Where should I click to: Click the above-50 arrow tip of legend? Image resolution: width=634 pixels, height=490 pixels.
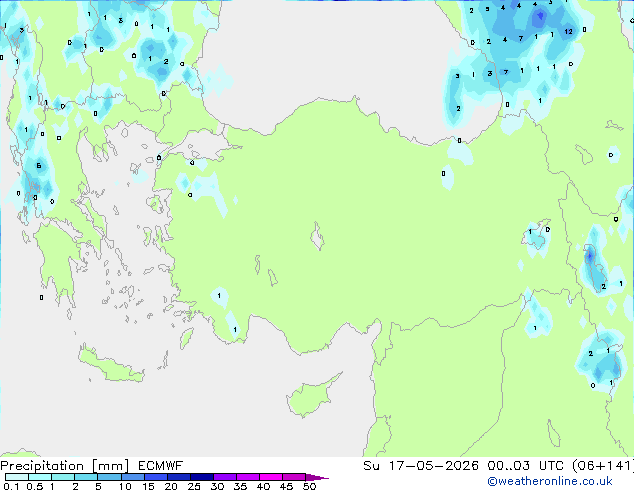[x=317, y=478]
